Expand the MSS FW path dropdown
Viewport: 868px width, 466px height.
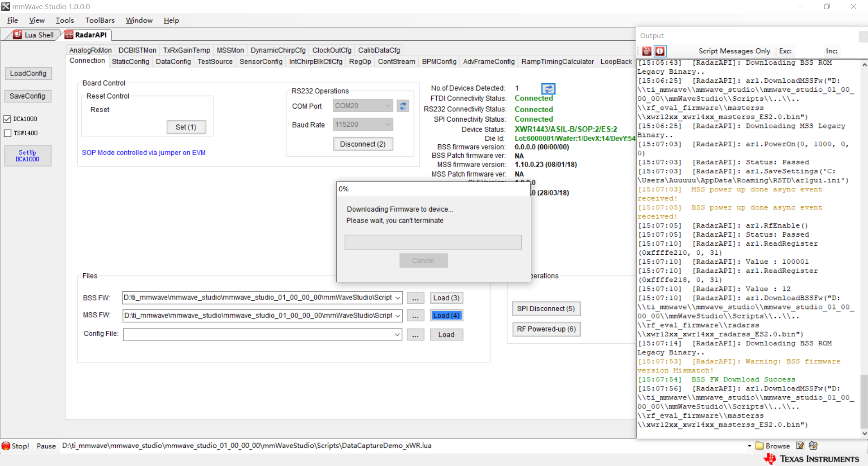click(398, 315)
